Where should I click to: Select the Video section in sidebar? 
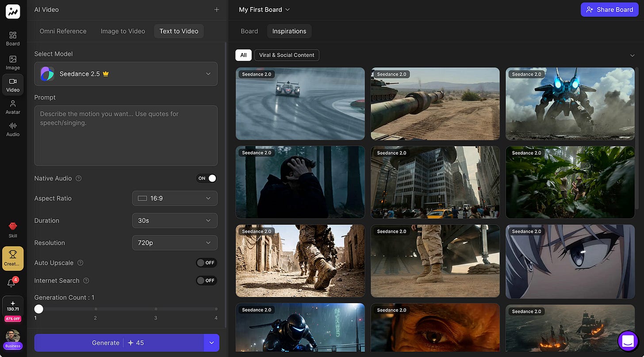(x=13, y=85)
